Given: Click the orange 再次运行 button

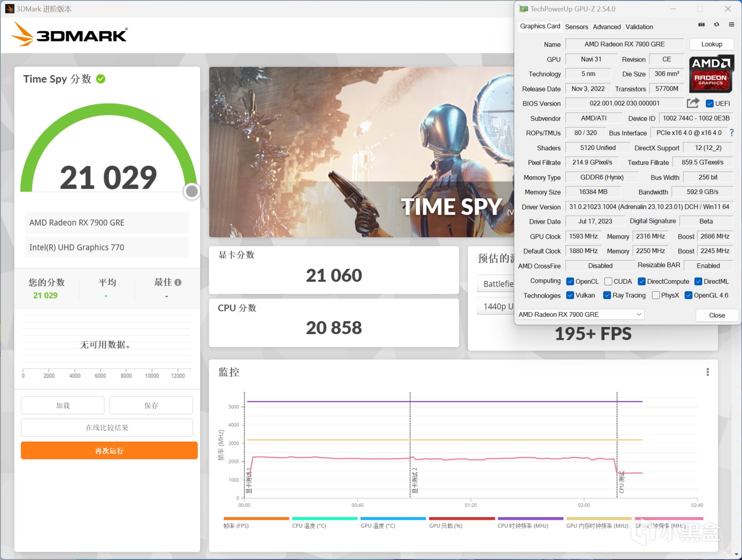Looking at the screenshot, I should coord(109,450).
